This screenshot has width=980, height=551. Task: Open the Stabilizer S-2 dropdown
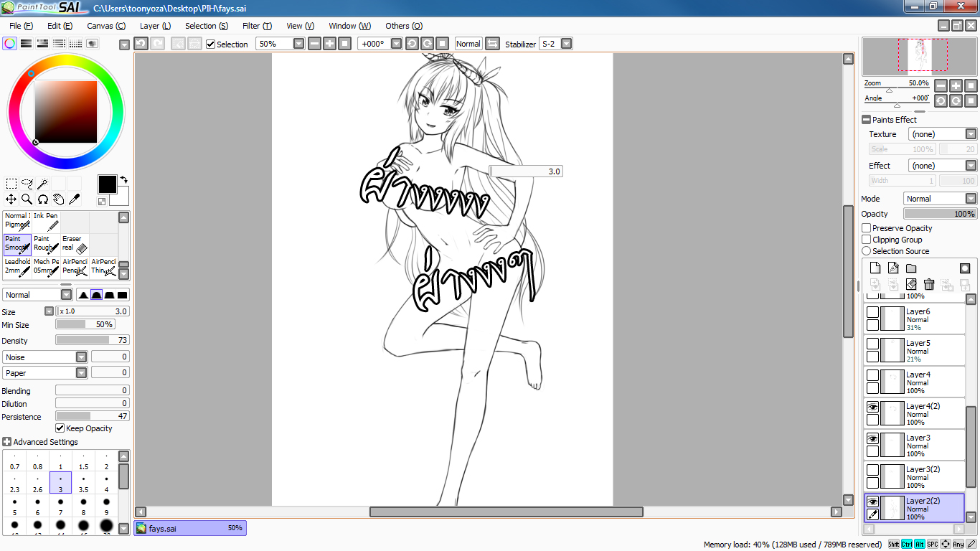click(x=567, y=44)
